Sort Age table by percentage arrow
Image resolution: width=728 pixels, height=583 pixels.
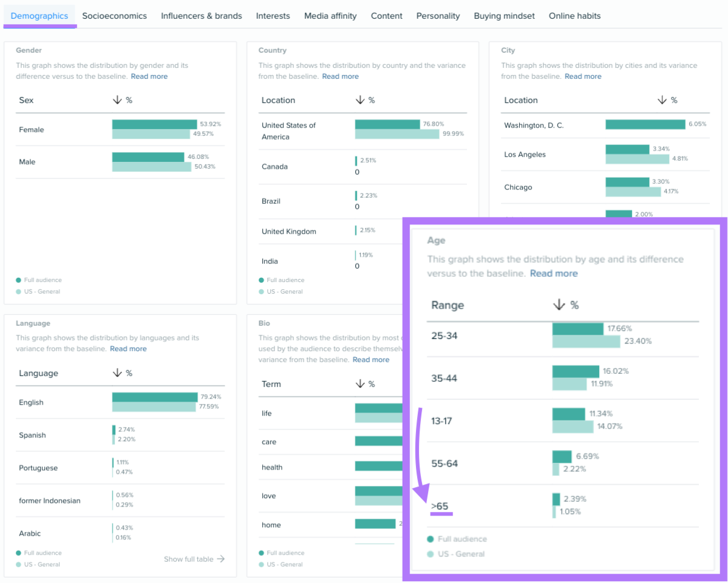[x=559, y=305]
